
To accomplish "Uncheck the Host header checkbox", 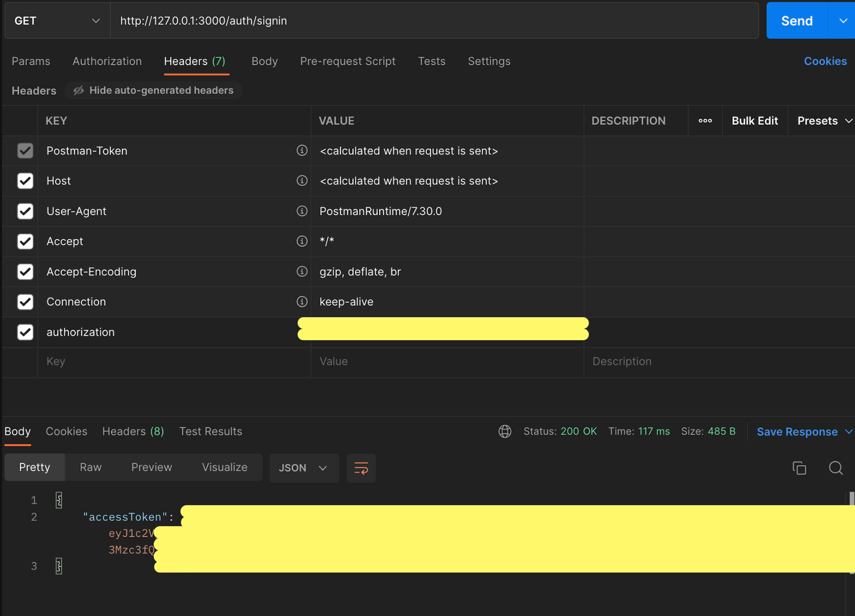I will pyautogui.click(x=25, y=181).
